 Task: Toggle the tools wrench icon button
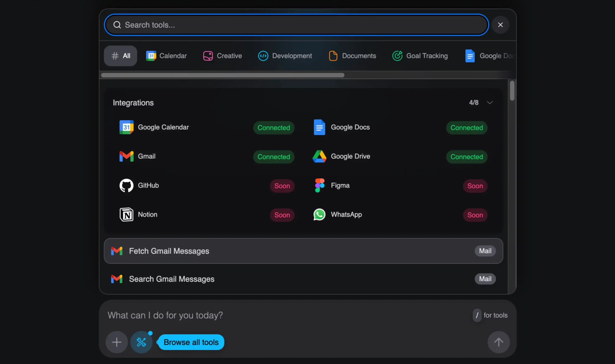[141, 342]
